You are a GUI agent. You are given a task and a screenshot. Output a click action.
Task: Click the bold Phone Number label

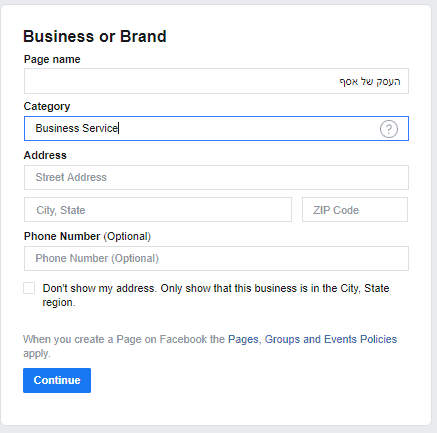[x=62, y=236]
